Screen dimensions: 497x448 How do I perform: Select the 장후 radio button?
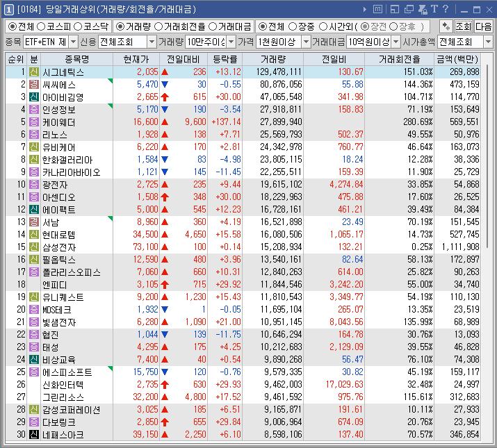(393, 26)
